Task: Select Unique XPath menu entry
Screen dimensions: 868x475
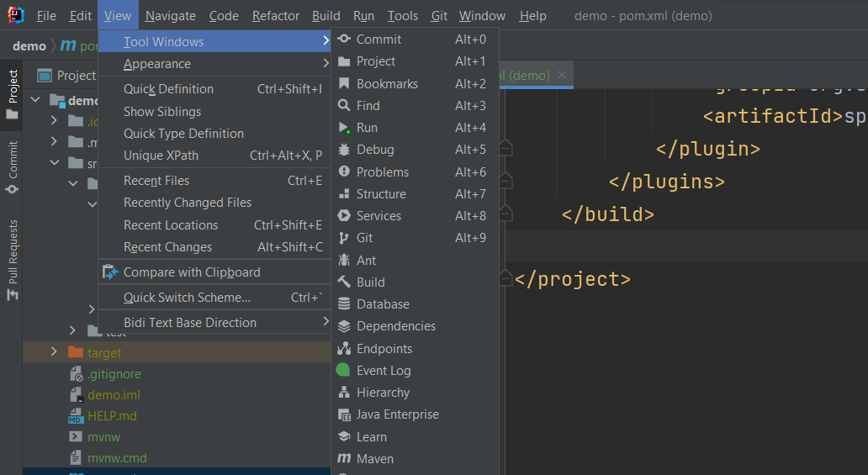Action: point(214,156)
